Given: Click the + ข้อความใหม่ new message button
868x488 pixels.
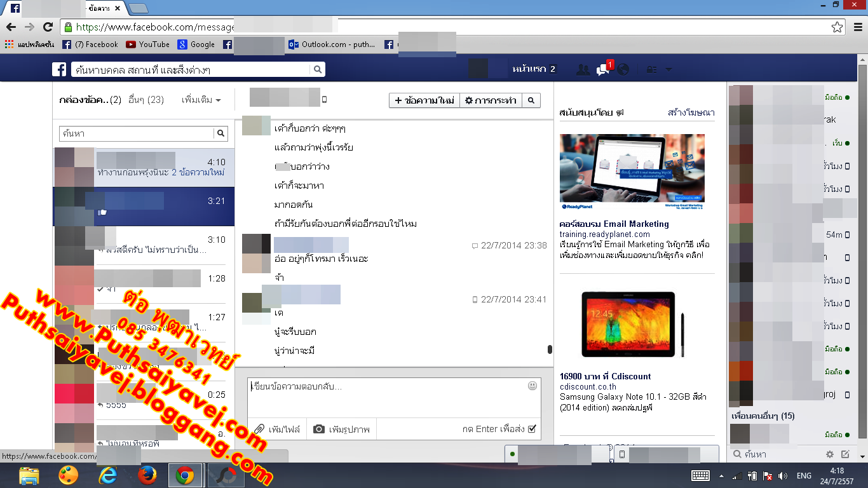Looking at the screenshot, I should pos(424,100).
